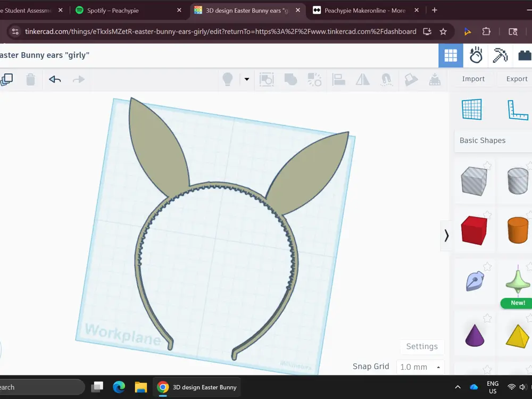This screenshot has height=399, width=532.
Task: Switch to the 3D design Easter Bunny ears tab
Action: tap(247, 11)
